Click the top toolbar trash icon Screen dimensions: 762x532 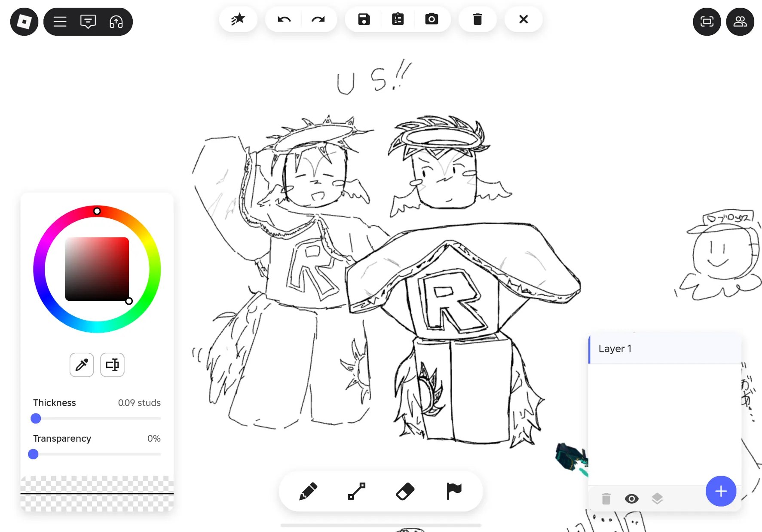(477, 19)
